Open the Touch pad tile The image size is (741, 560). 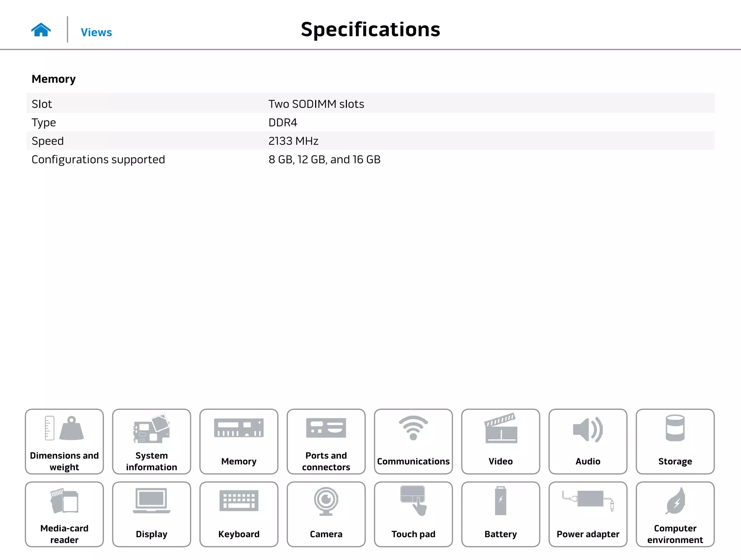point(413,514)
